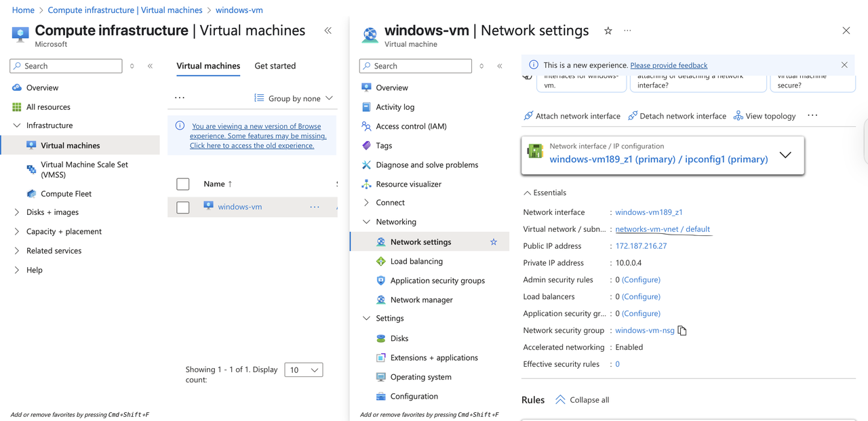Focus the Compute infrastructure Search field
868x421 pixels.
tap(66, 66)
